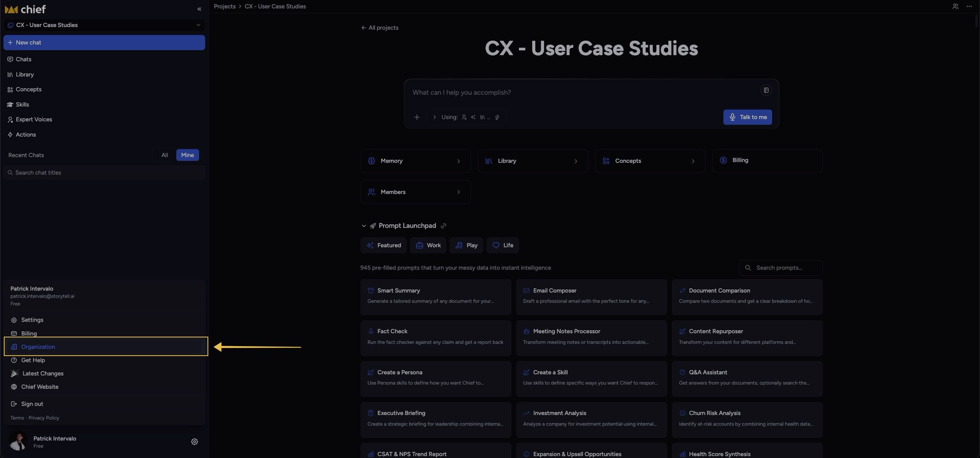Open the Create a Skill prompt card
Viewport: 980px width, 458px height.
(x=591, y=379)
